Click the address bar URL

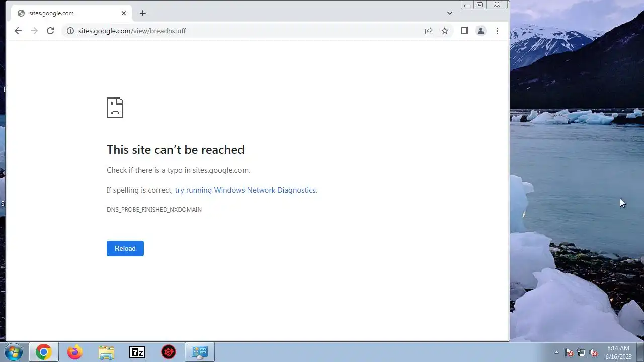click(x=132, y=31)
